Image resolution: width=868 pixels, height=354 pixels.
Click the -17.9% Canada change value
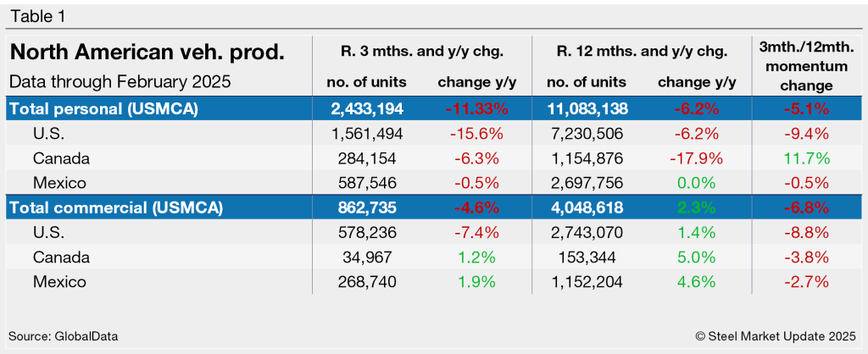point(695,158)
